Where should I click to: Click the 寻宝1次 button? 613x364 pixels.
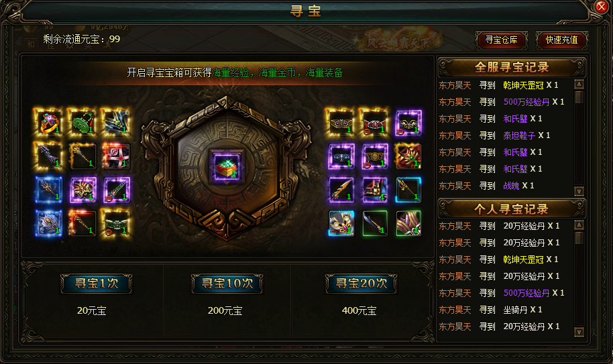[97, 284]
